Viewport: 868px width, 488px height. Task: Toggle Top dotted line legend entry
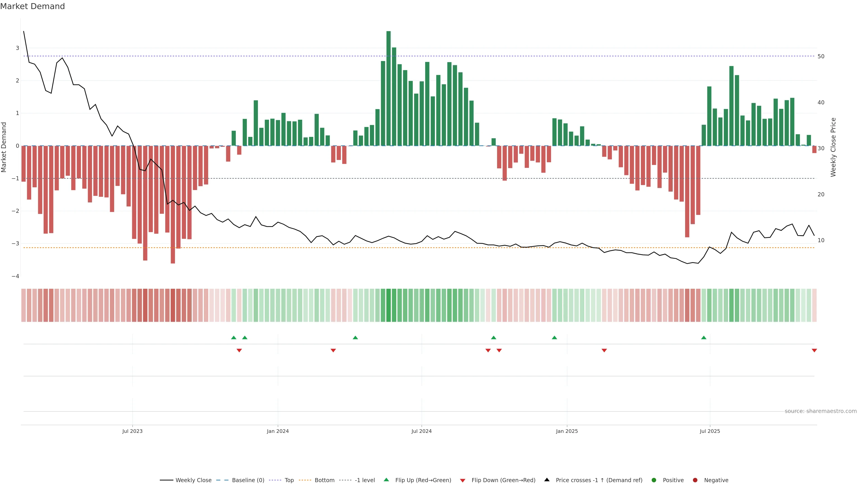click(x=289, y=480)
